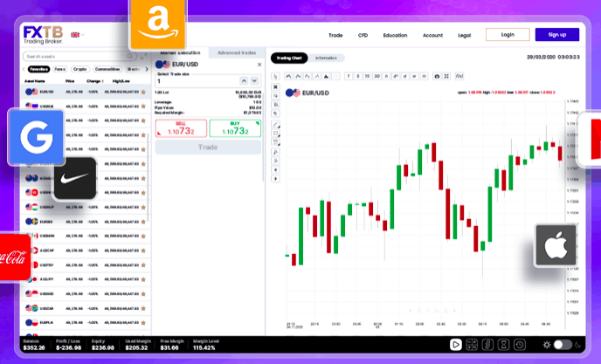Set chart timeframe to 30
The image size is (601, 364).
point(376,76)
